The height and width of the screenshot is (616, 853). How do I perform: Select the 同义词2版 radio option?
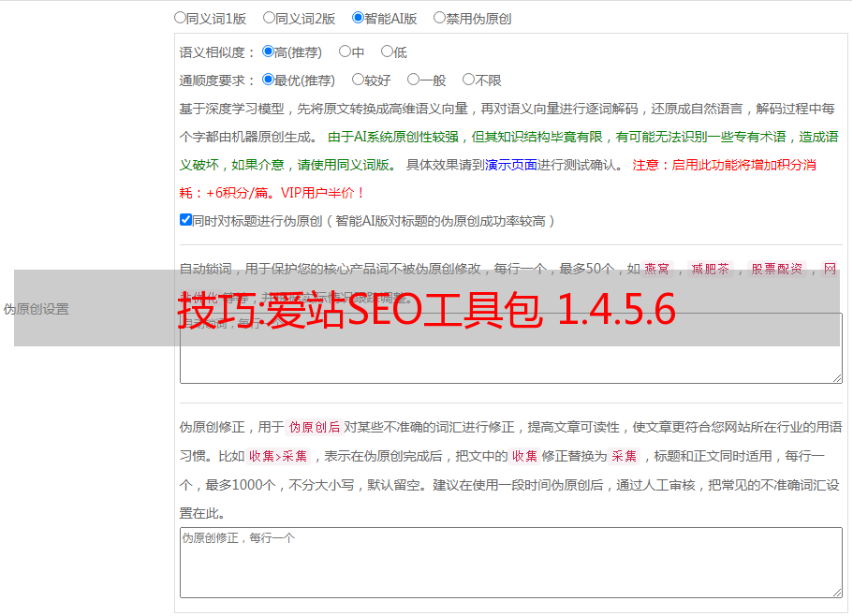point(269,18)
